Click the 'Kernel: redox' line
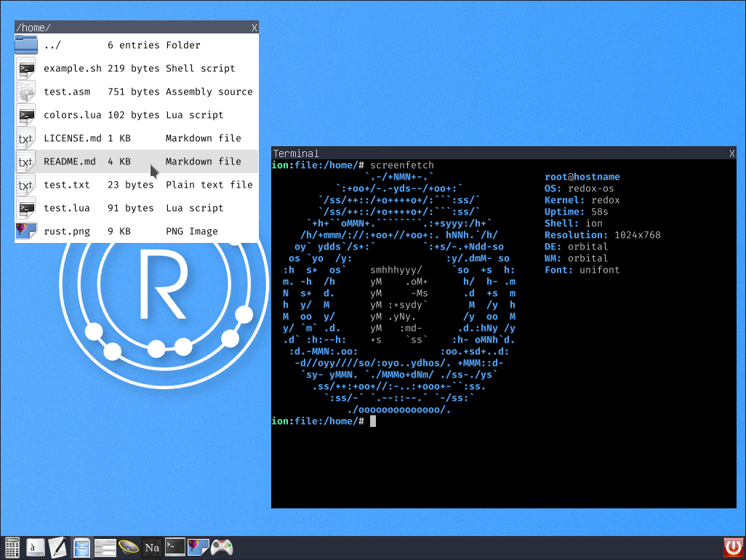This screenshot has width=746, height=560. tap(582, 200)
